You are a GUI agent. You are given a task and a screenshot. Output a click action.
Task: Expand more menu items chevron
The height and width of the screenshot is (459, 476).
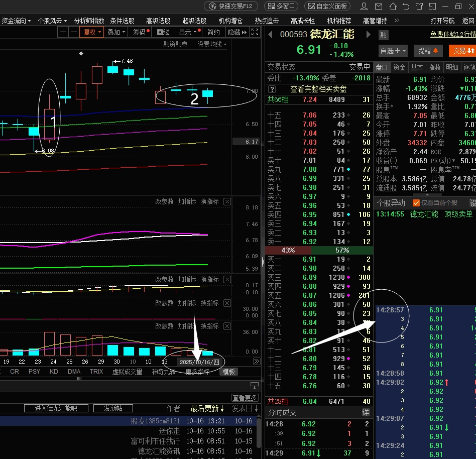coord(397,21)
